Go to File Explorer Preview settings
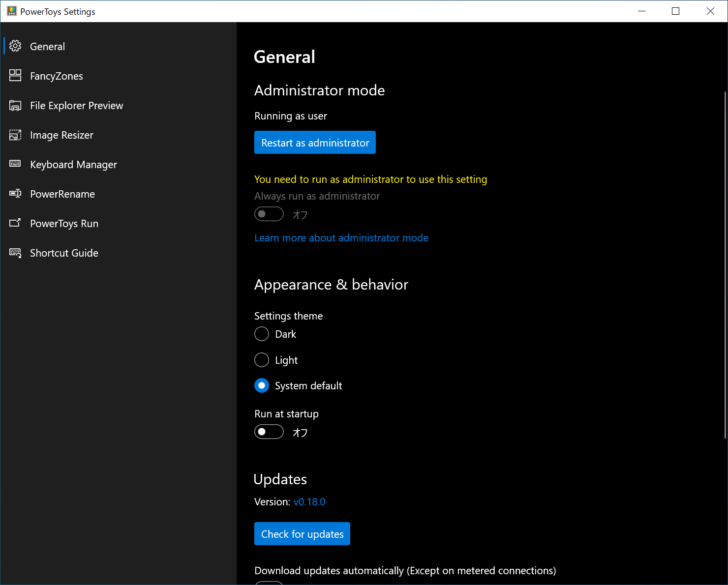The width and height of the screenshot is (728, 585). coord(118,105)
